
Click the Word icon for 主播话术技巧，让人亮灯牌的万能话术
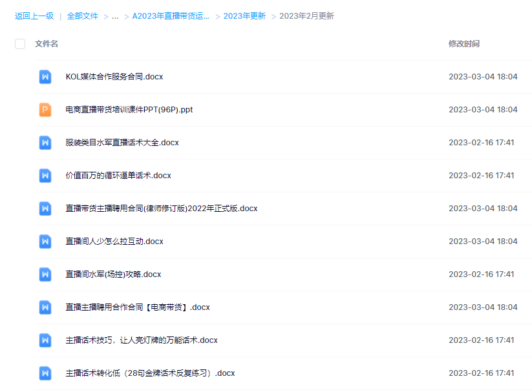tap(45, 340)
